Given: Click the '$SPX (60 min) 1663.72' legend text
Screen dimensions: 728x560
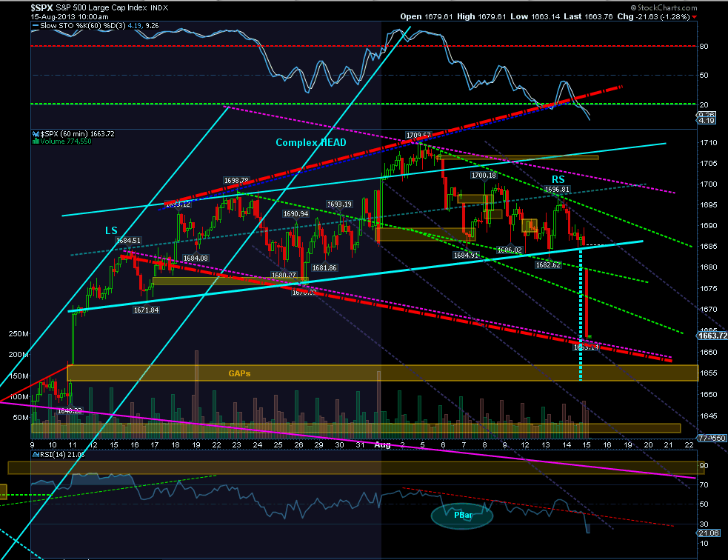Looking at the screenshot, I should [78, 134].
